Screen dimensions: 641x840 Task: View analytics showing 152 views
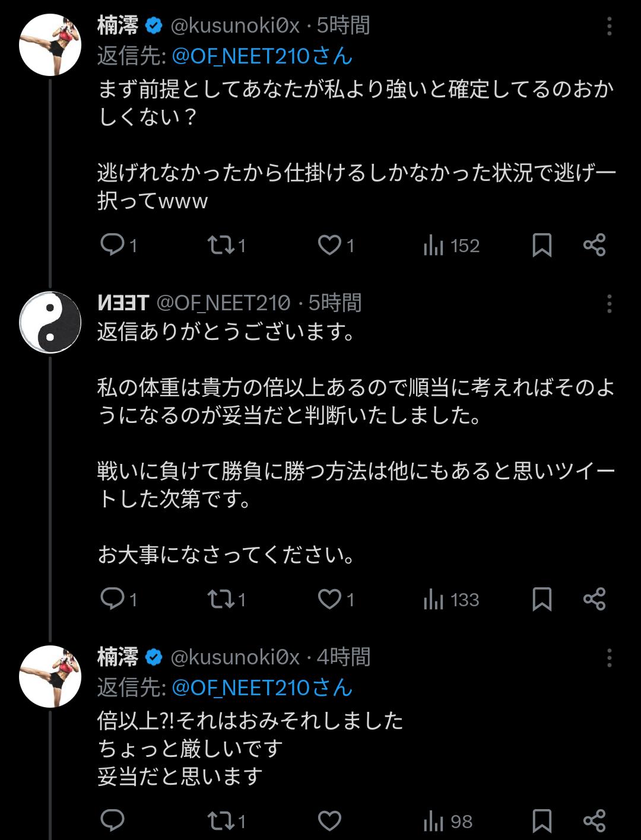tap(451, 245)
